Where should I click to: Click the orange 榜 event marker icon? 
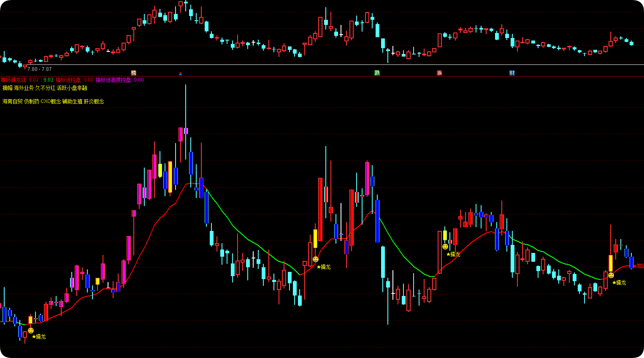coord(133,73)
